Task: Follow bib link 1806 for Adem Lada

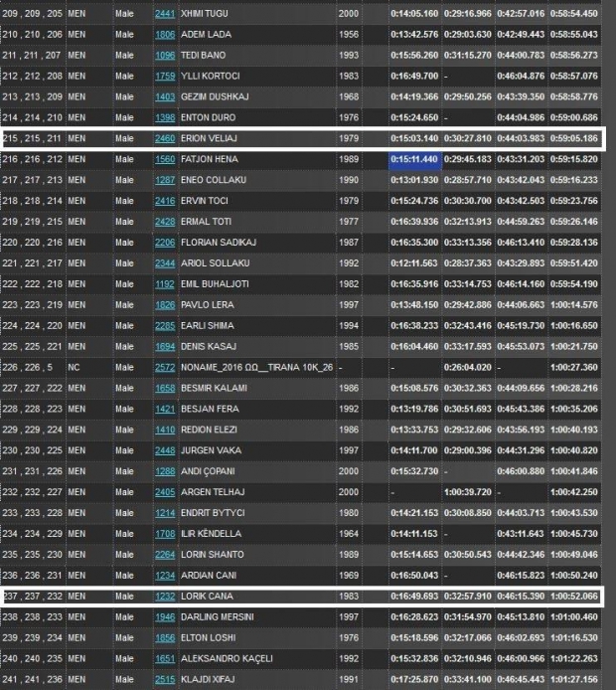Action: click(x=165, y=33)
